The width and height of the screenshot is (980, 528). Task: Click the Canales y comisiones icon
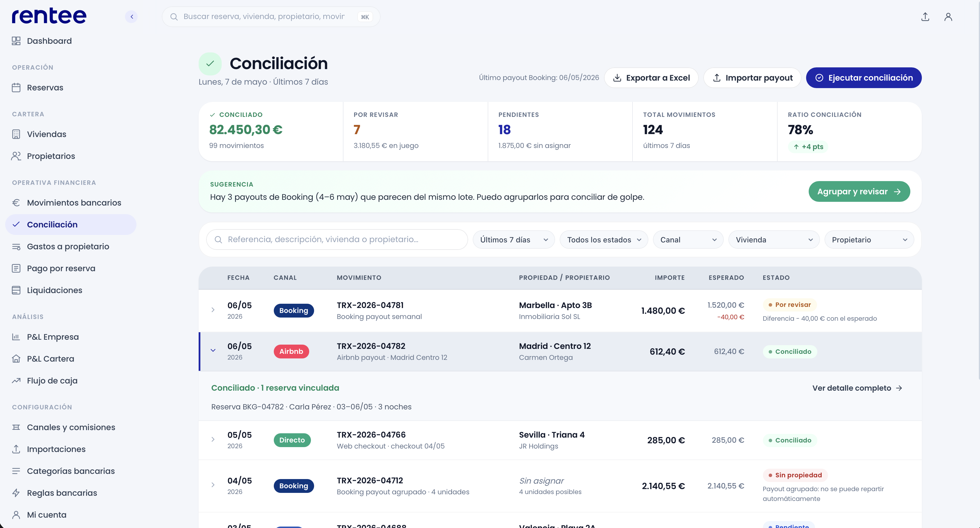pyautogui.click(x=16, y=427)
